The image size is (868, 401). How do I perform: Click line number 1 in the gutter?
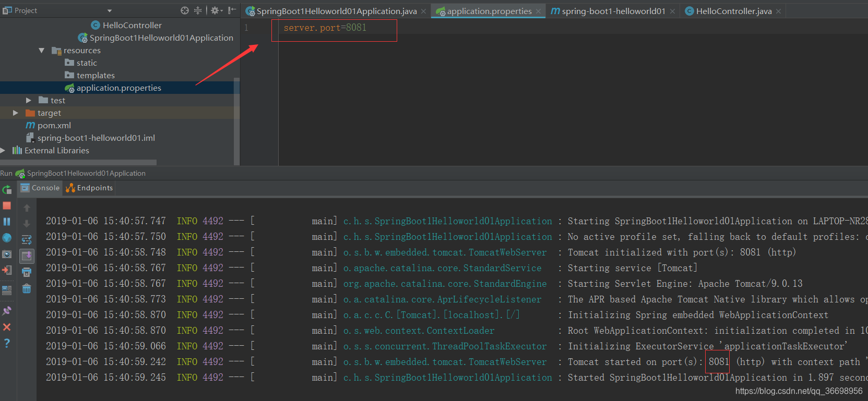(x=246, y=28)
